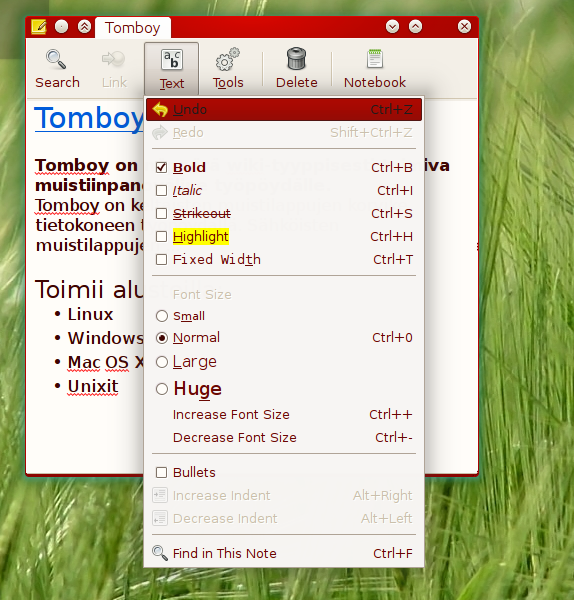This screenshot has height=600, width=574.
Task: Click the Search magnifier icon in toolbar
Action: (x=56, y=60)
